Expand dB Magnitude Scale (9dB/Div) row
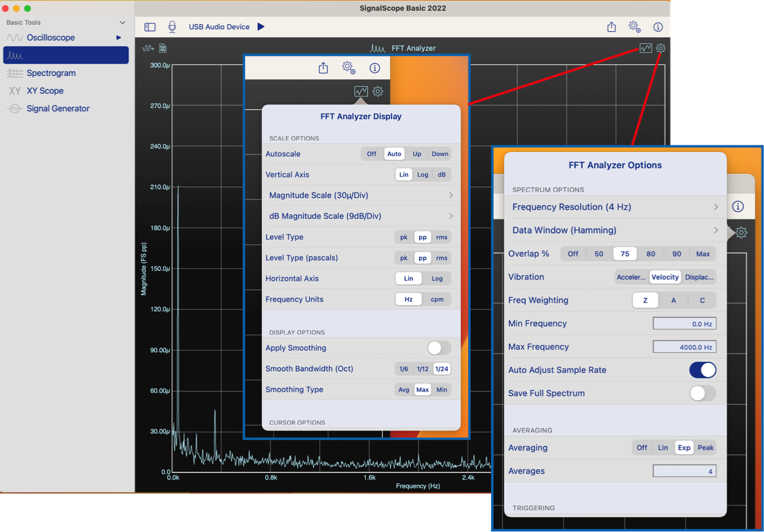Image resolution: width=764 pixels, height=532 pixels. pyautogui.click(x=361, y=216)
